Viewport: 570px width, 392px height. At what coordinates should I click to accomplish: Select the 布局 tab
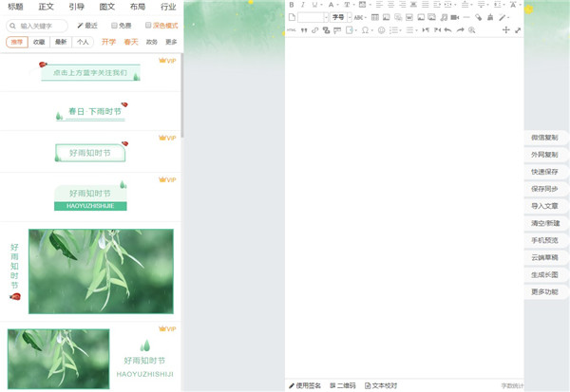[x=138, y=7]
